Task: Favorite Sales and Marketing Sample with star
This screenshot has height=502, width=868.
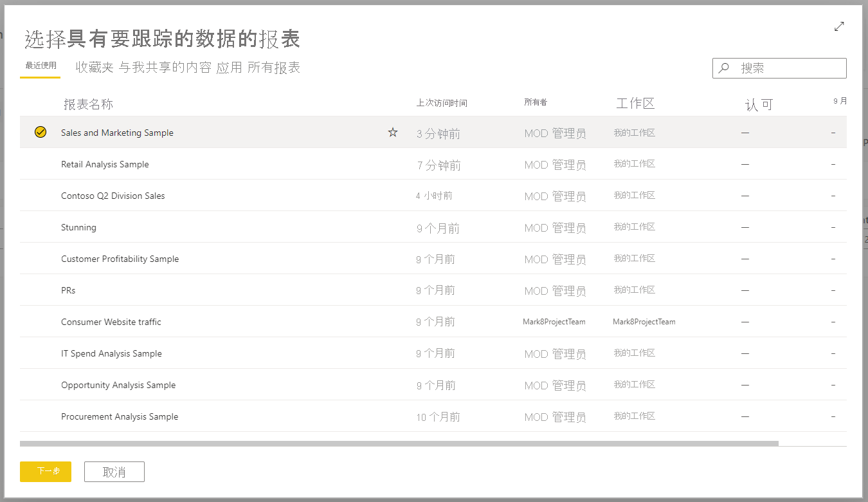Action: (x=393, y=133)
